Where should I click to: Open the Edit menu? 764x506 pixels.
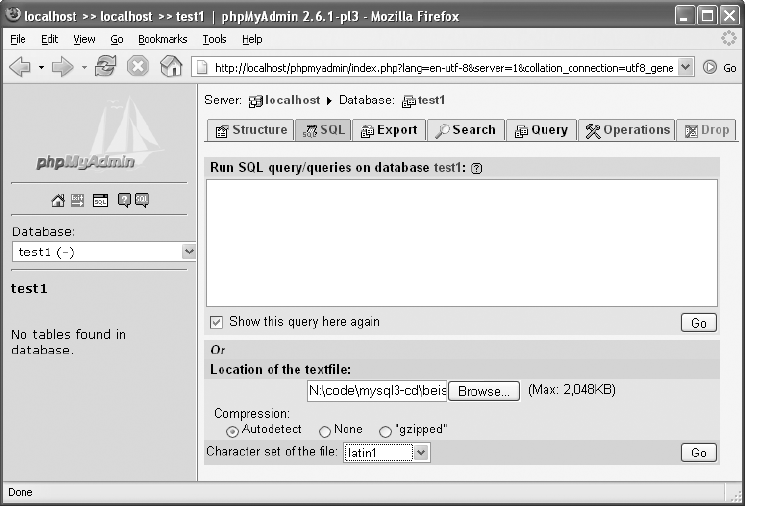49,39
